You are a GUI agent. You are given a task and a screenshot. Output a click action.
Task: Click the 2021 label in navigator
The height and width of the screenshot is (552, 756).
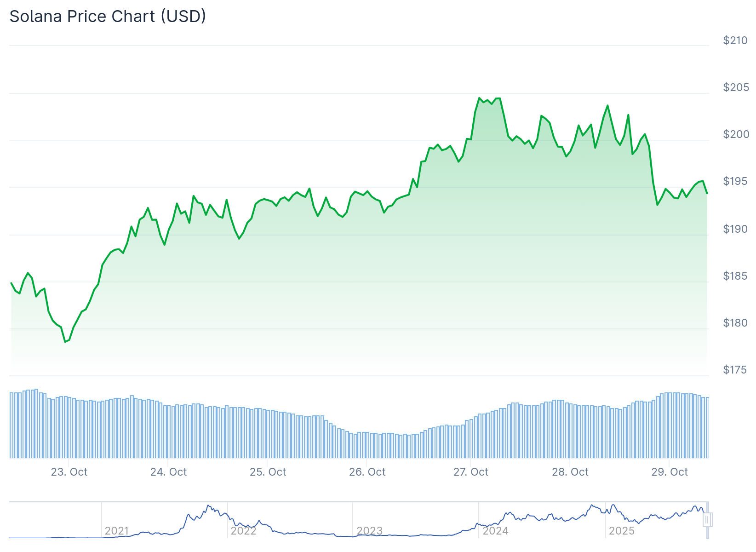pos(117,531)
